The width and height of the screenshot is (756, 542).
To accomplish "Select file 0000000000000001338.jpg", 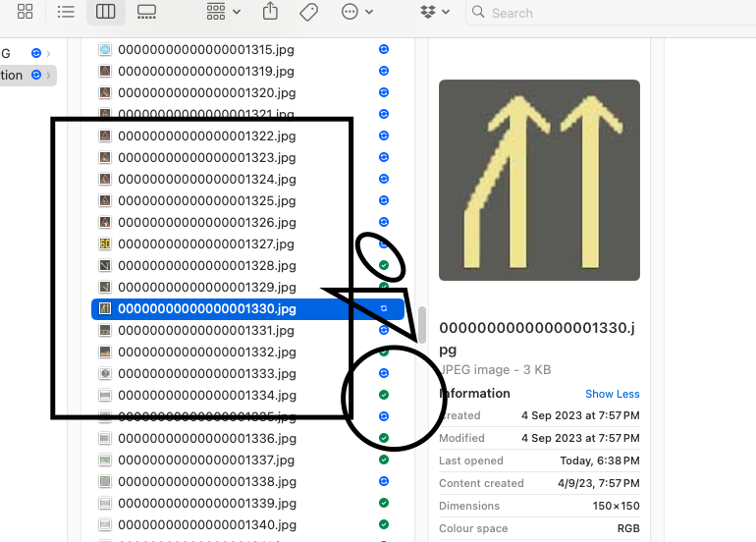I will [207, 482].
